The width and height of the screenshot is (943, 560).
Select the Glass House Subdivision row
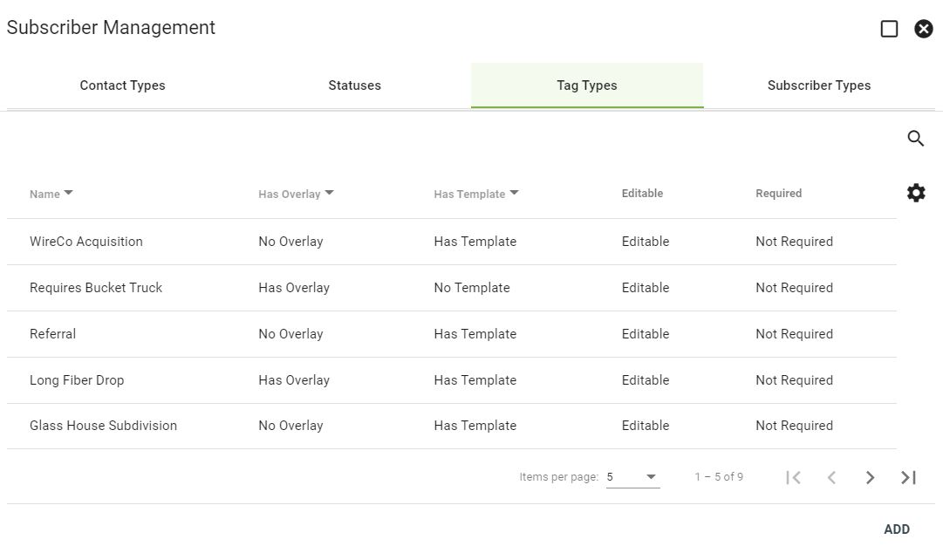(452, 426)
